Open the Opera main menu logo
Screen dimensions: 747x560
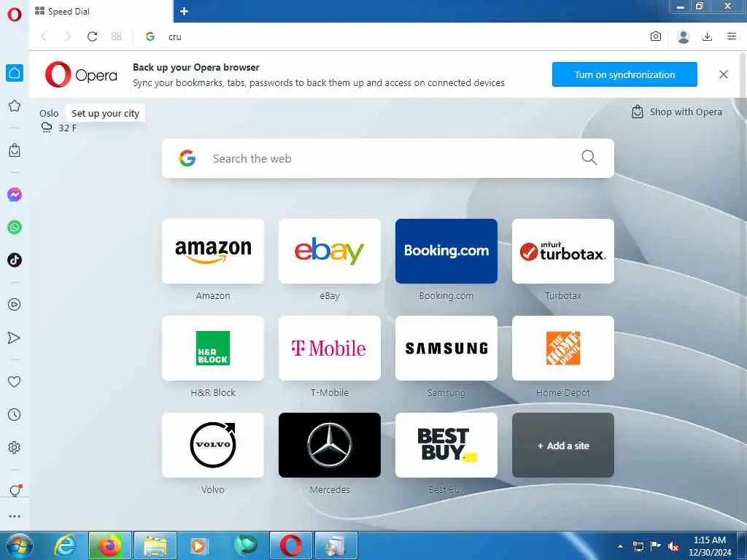click(15, 15)
